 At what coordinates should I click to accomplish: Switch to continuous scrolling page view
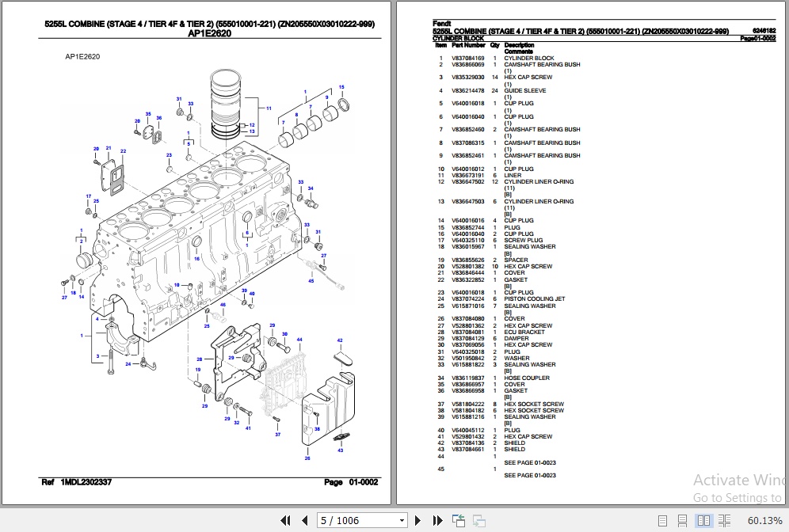click(x=682, y=520)
